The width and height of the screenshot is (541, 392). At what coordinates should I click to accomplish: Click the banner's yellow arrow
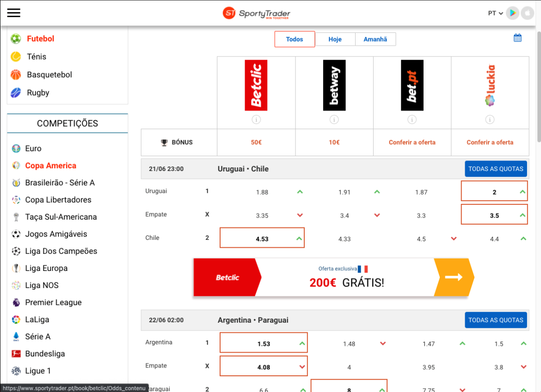click(454, 277)
